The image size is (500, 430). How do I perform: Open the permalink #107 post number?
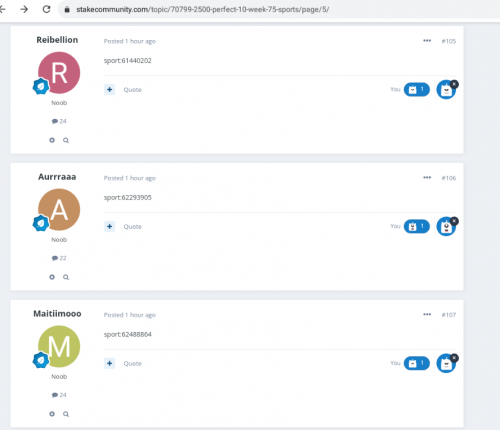point(449,315)
